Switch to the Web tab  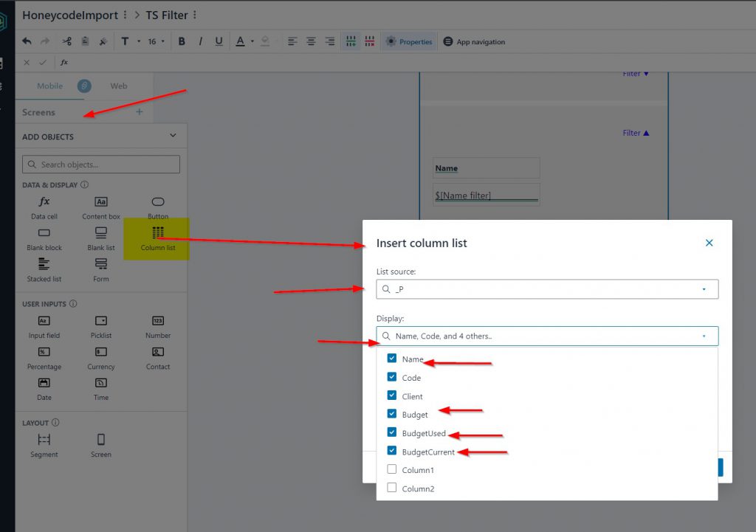click(x=119, y=86)
